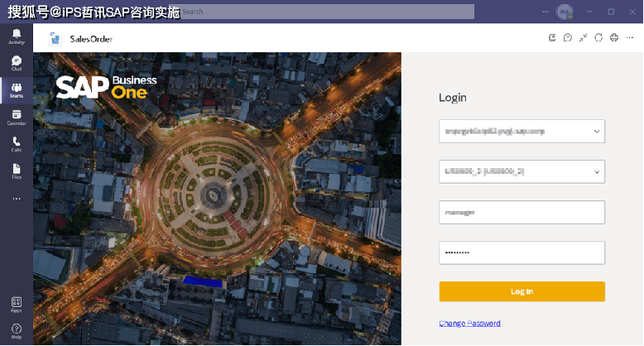This screenshot has height=346, width=644.
Task: Open Chat in the Teams sidebar
Action: click(x=17, y=63)
